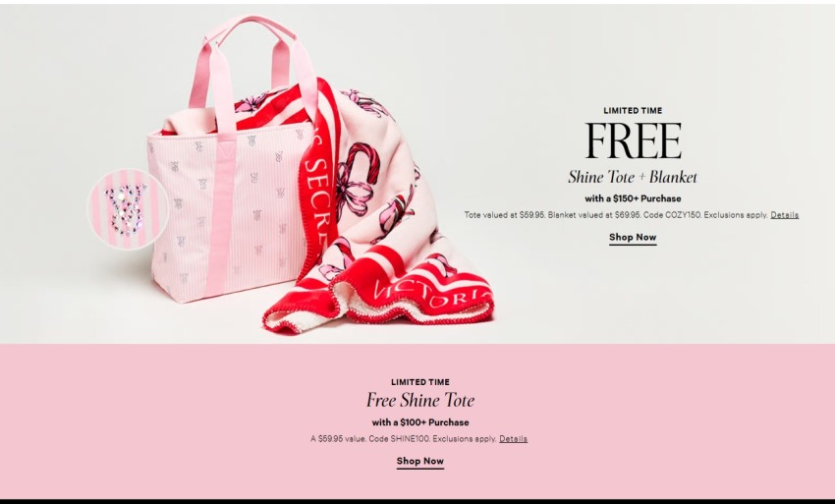Viewport: 835px width, 504px height.
Task: Click Shop Now under the $150+ Purchase offer
Action: [633, 238]
